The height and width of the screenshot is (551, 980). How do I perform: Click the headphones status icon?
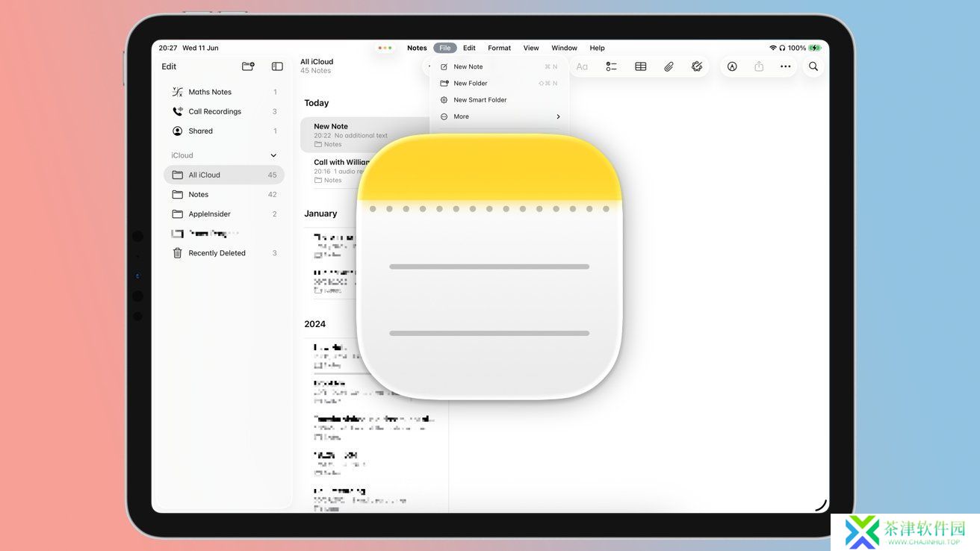[x=782, y=48]
